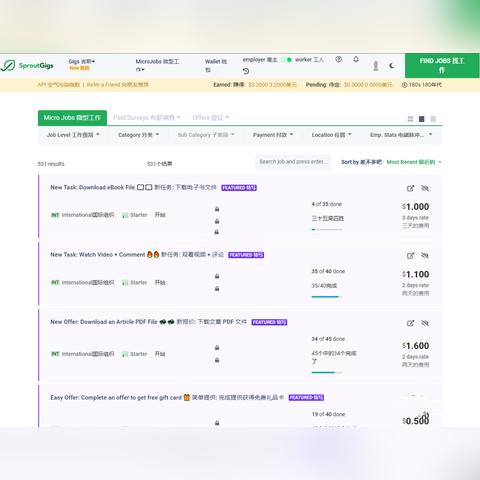The height and width of the screenshot is (480, 480).
Task: Click the Earned amount value
Action: pos(272,85)
